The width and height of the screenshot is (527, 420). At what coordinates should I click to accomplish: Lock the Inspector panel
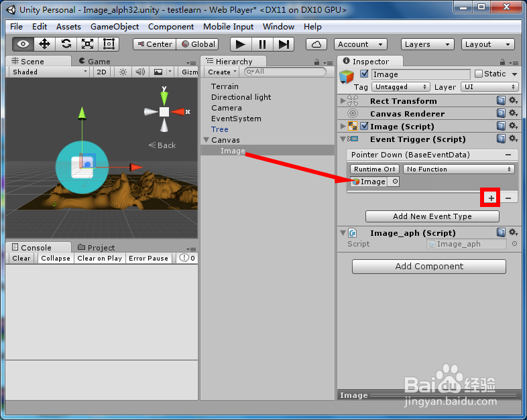coord(502,62)
